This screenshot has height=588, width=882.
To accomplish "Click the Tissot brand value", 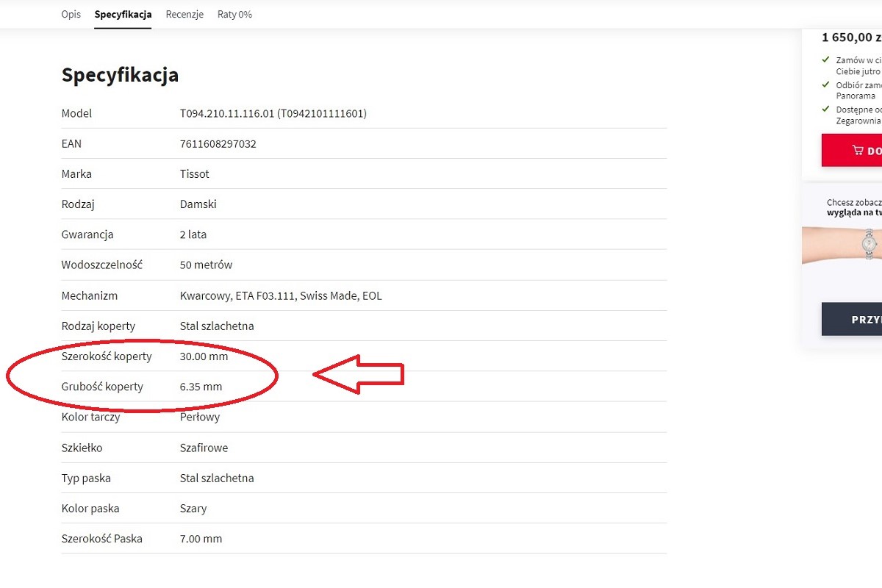I will tap(195, 174).
